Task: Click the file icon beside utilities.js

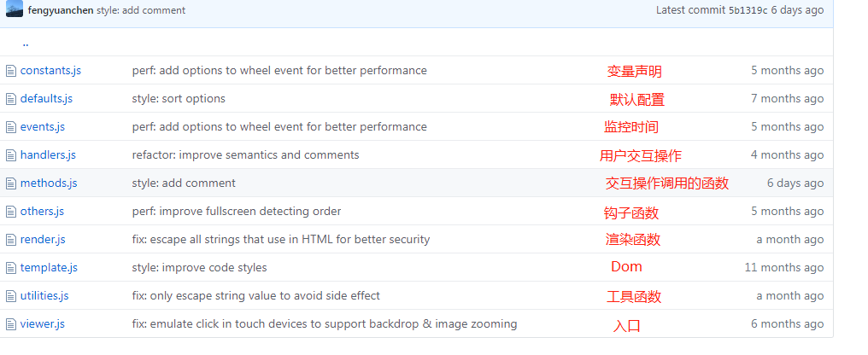Action: (x=11, y=296)
